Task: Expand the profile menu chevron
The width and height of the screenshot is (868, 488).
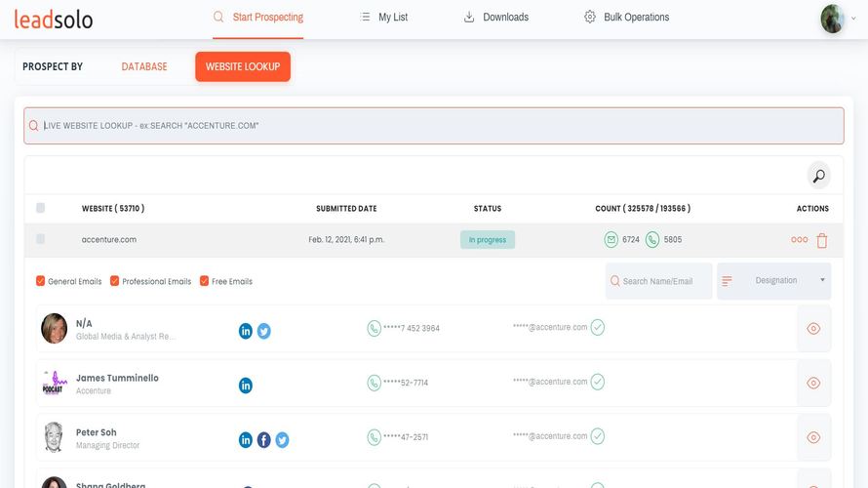Action: (853, 19)
